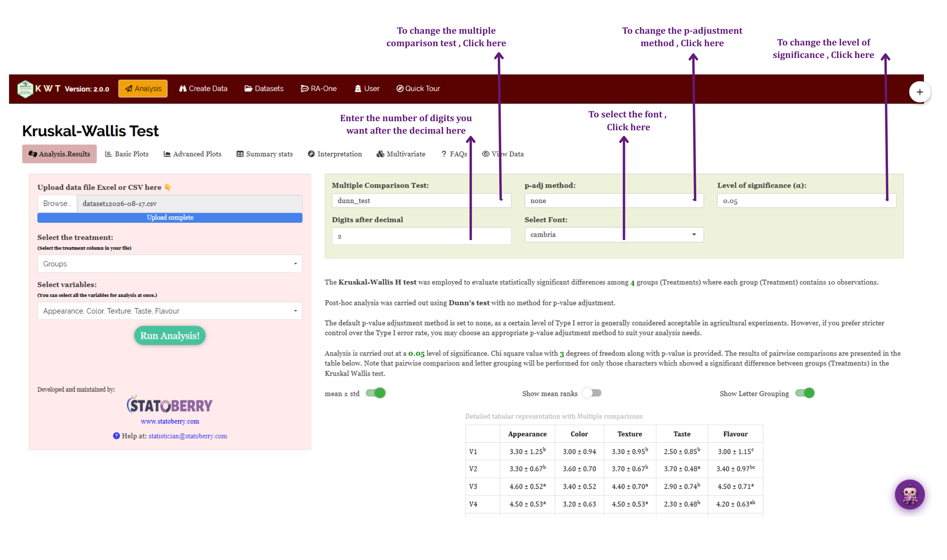Open Create Data with the binoculars icon
The height and width of the screenshot is (560, 947).
183,89
